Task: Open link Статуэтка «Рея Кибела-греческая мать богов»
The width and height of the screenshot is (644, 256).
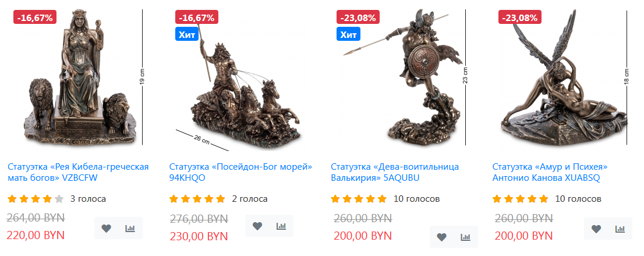Action: pyautogui.click(x=78, y=173)
